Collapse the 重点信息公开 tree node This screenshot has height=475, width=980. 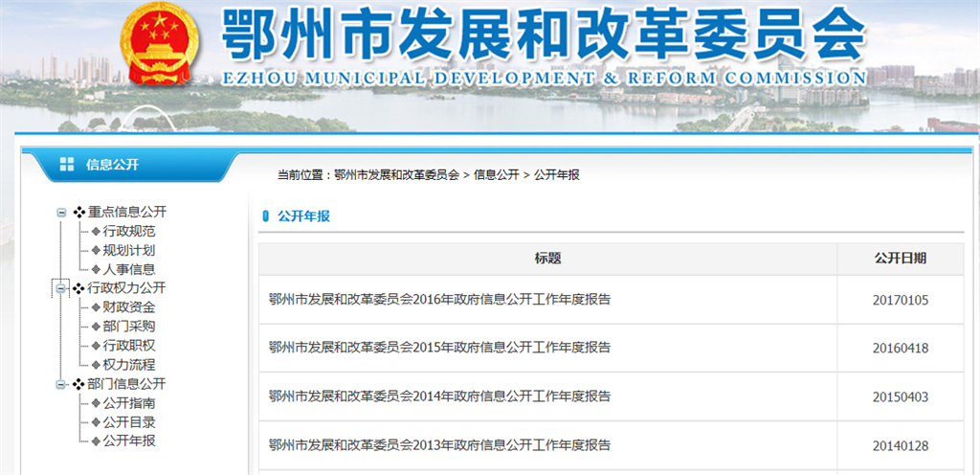[x=61, y=213]
